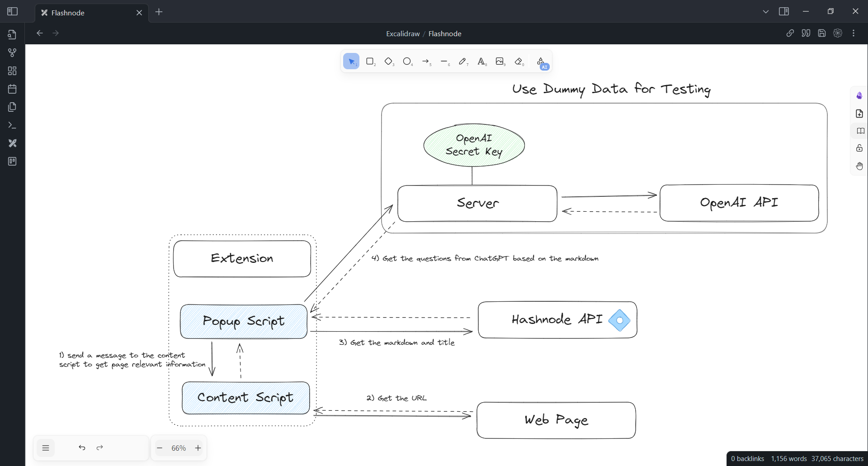Screen dimensions: 868x466
Task: Select the Eraser tool
Action: (x=519, y=62)
